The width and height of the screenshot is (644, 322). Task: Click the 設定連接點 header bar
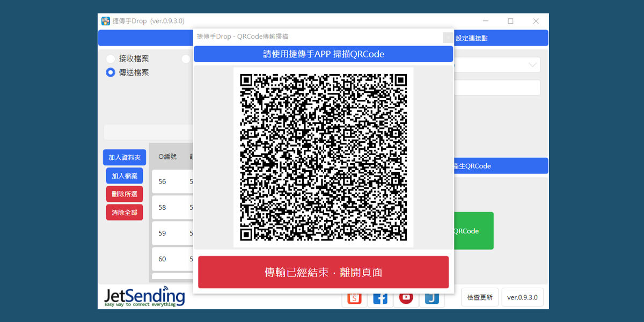[501, 38]
